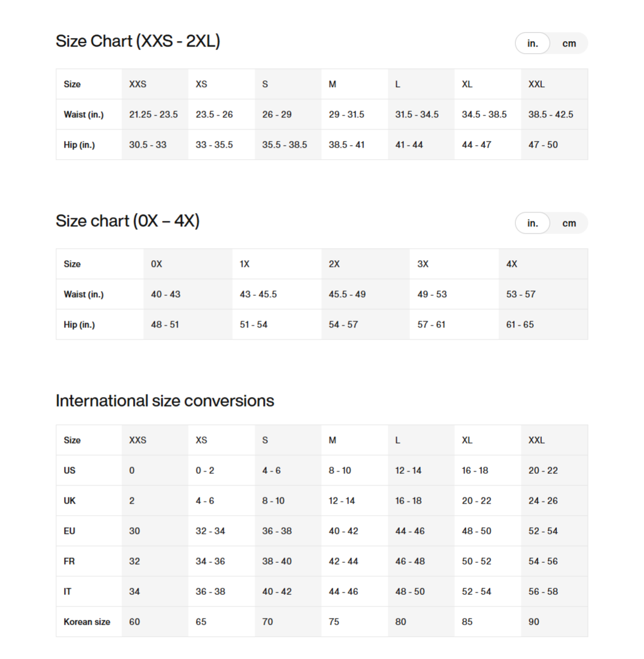Image resolution: width=644 pixels, height=659 pixels.
Task: Click the FR row label
Action: [70, 561]
